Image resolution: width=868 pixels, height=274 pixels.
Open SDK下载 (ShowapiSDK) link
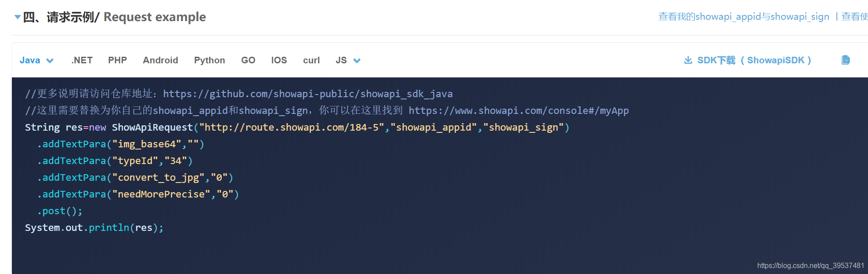pos(754,60)
